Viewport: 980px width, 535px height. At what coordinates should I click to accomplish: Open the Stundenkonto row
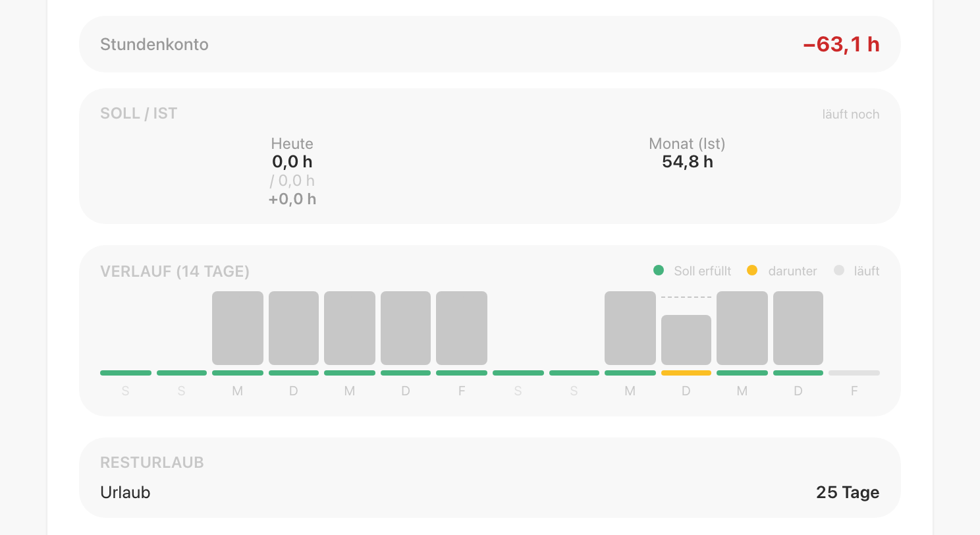(490, 44)
